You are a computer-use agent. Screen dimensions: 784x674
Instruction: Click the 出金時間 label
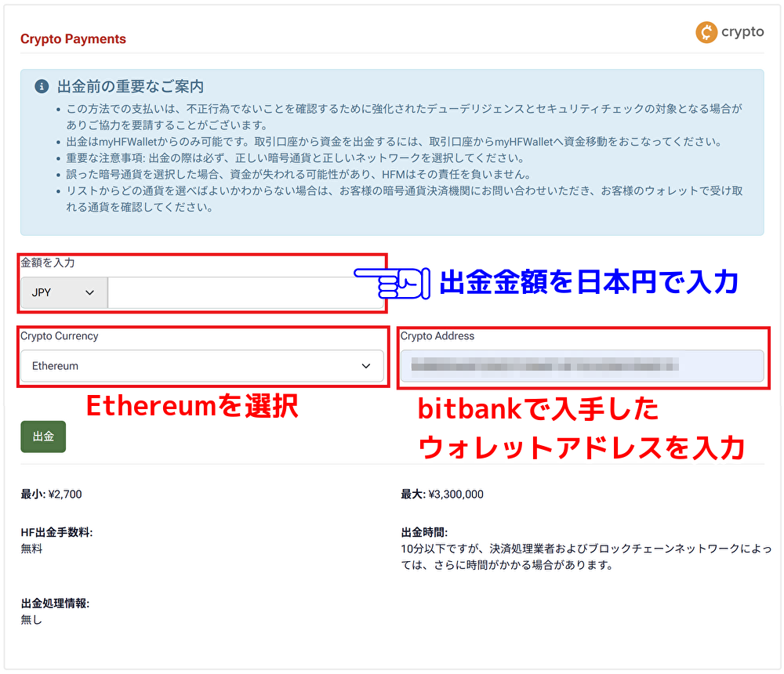coord(424,533)
